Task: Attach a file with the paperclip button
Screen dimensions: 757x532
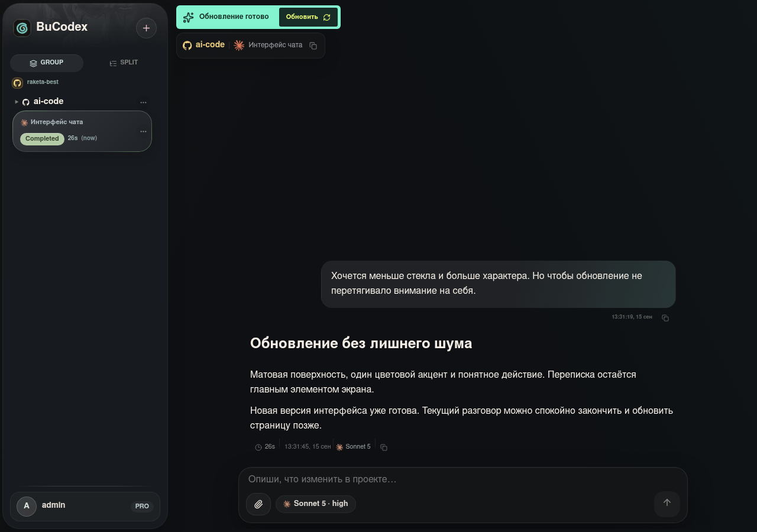Action: point(258,504)
